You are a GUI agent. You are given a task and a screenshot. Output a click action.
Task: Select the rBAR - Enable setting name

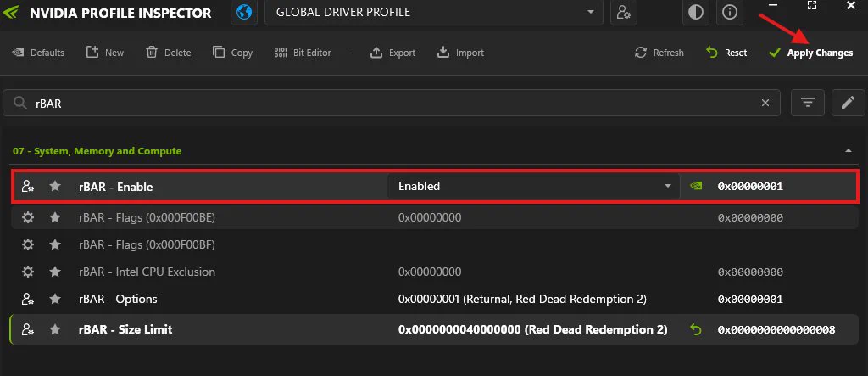point(115,187)
